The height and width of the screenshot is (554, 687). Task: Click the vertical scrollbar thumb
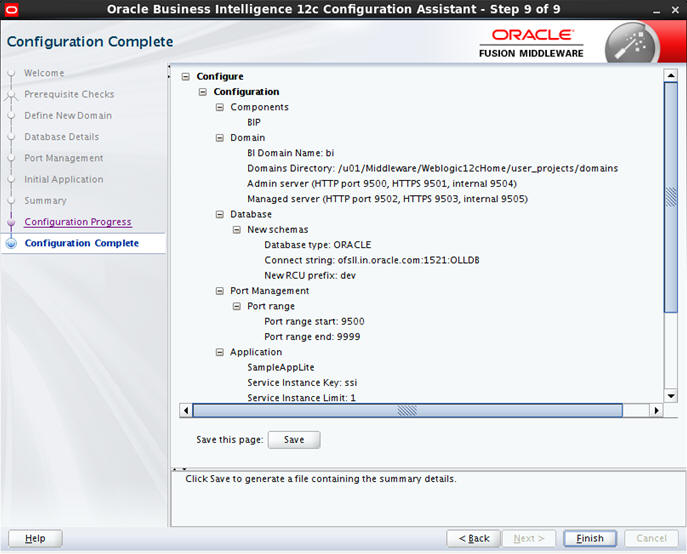pyautogui.click(x=671, y=197)
